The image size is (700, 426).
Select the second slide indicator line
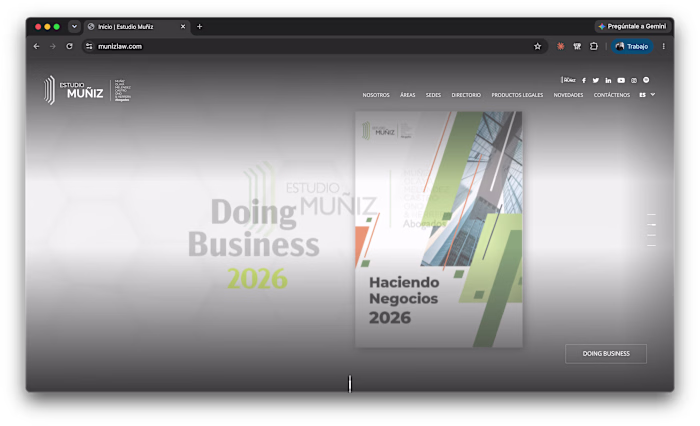coord(651,225)
